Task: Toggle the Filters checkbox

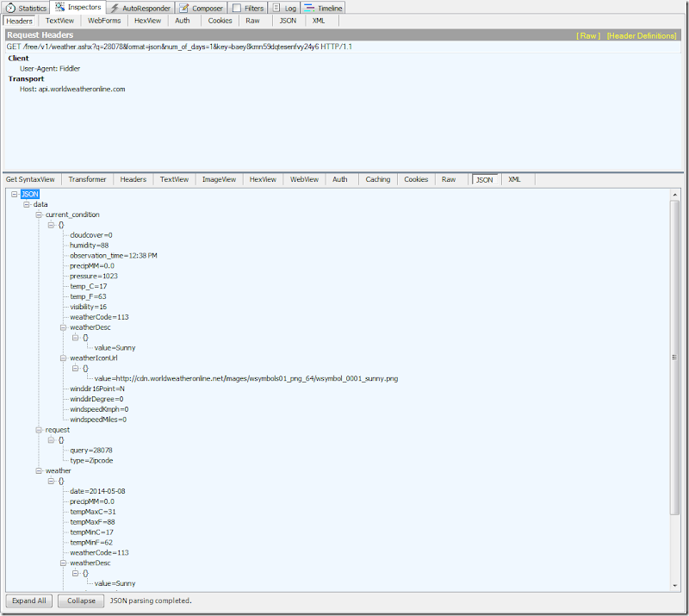Action: click(x=237, y=8)
